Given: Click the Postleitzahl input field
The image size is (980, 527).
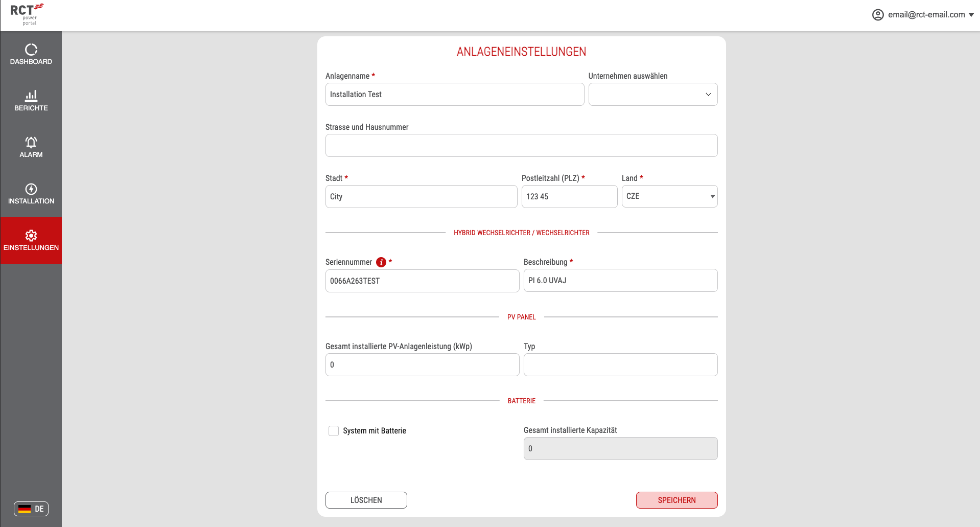Looking at the screenshot, I should pyautogui.click(x=569, y=197).
